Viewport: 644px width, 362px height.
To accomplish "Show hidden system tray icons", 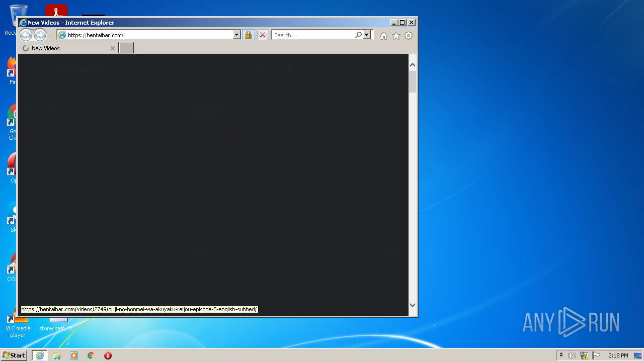I will [561, 355].
